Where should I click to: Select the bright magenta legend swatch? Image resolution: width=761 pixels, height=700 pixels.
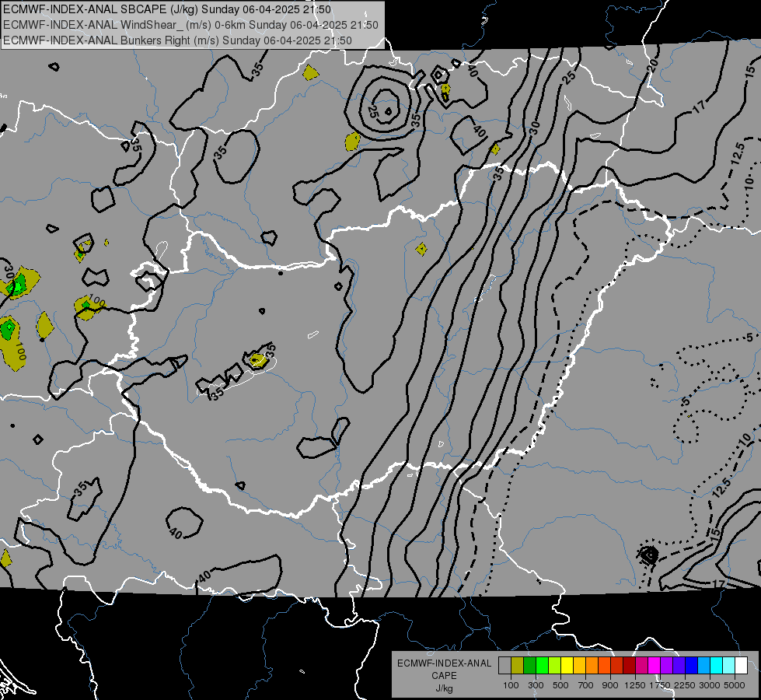click(x=655, y=666)
